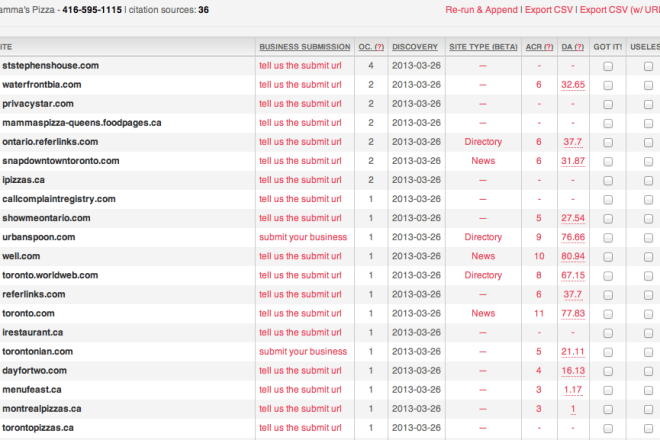The width and height of the screenshot is (660, 440).
Task: Select site name torontonian.com
Action: click(x=37, y=352)
